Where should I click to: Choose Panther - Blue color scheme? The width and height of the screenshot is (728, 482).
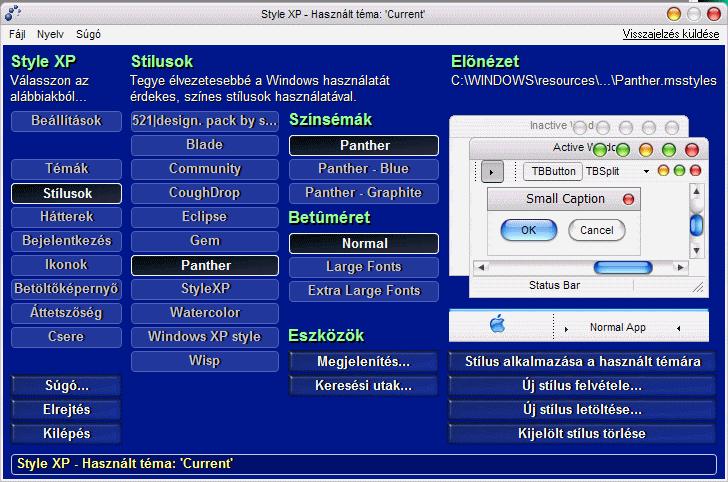(364, 169)
